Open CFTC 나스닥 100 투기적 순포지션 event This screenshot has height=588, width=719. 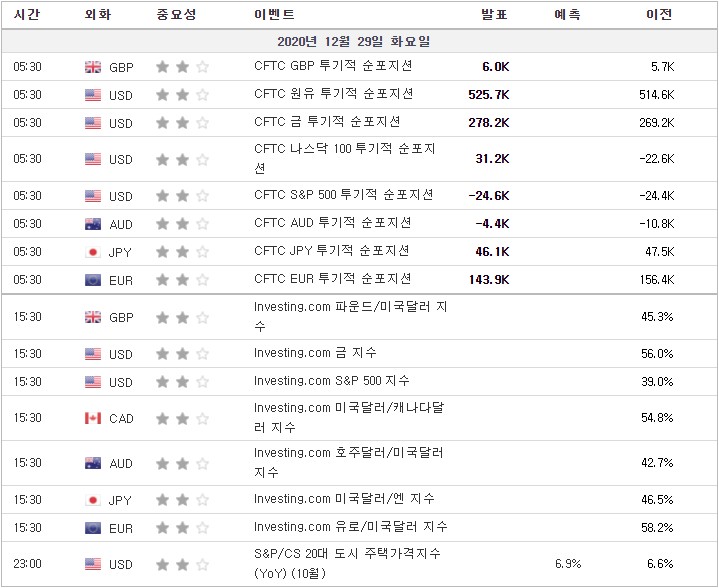(344, 158)
